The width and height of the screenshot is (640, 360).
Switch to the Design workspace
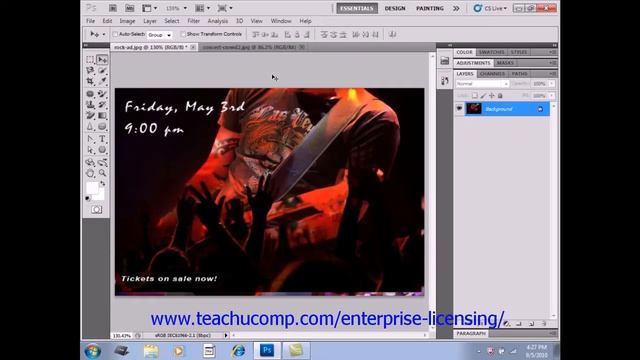(x=395, y=8)
